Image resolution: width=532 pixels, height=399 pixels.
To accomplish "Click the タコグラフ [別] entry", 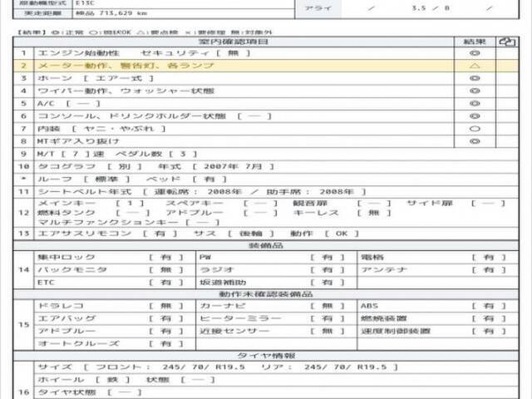I will click(90, 166).
